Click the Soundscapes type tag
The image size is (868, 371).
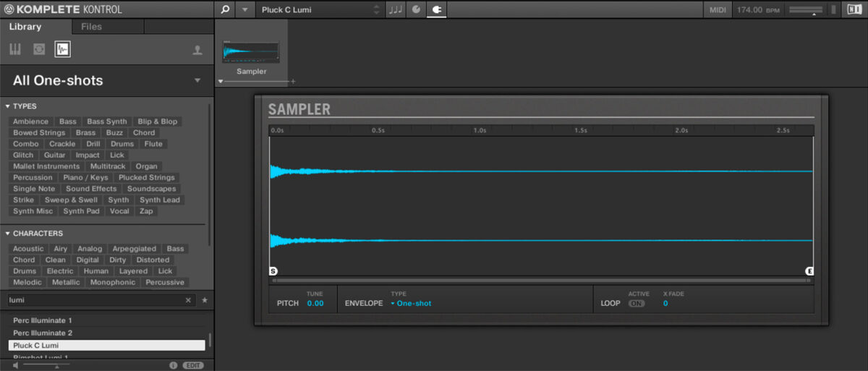pyautogui.click(x=152, y=189)
